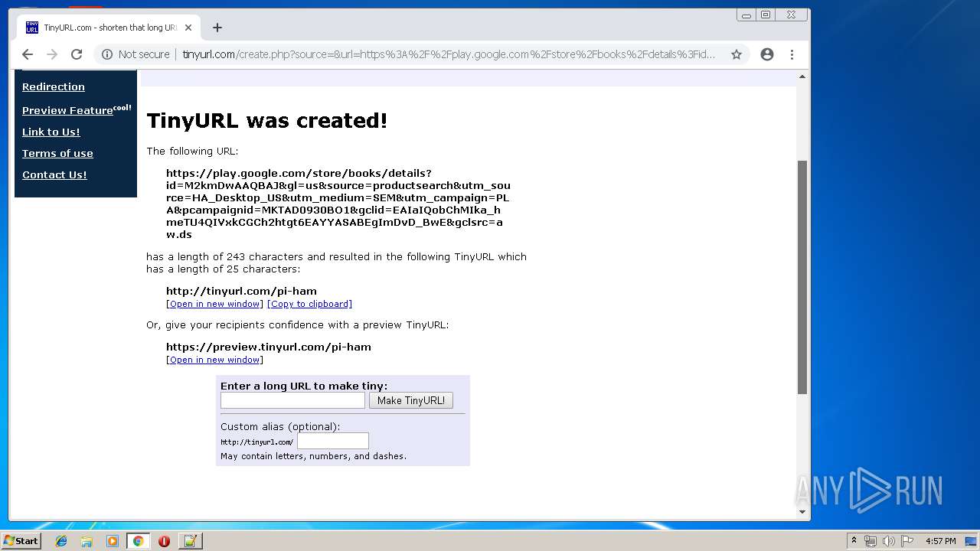This screenshot has width=980, height=551.
Task: Open the Redirection sidebar link
Action: [54, 86]
